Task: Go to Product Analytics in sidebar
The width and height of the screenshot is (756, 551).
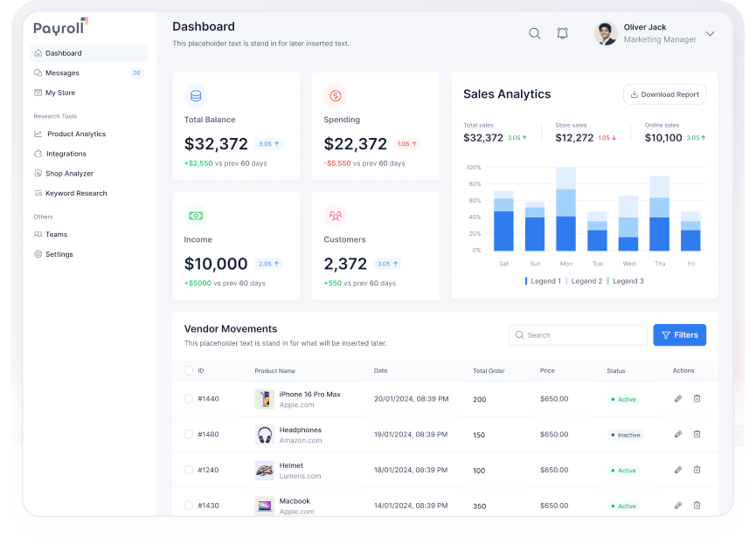Action: click(x=76, y=134)
